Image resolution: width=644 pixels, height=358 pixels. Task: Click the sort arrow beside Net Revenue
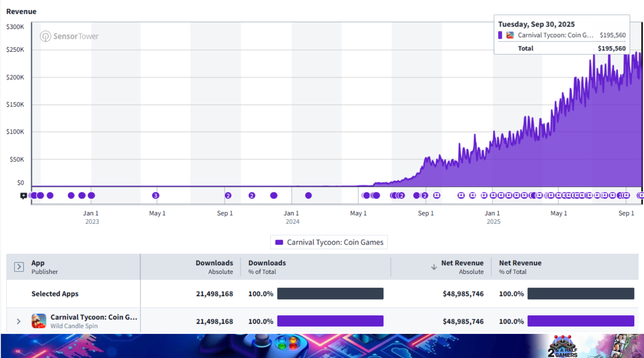tap(434, 267)
